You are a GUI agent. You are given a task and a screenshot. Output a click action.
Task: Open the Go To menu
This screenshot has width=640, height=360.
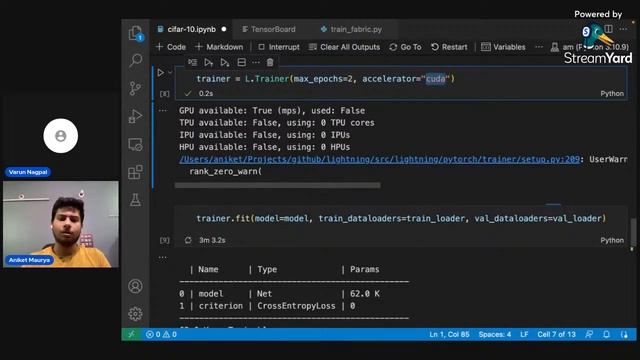pyautogui.click(x=405, y=47)
